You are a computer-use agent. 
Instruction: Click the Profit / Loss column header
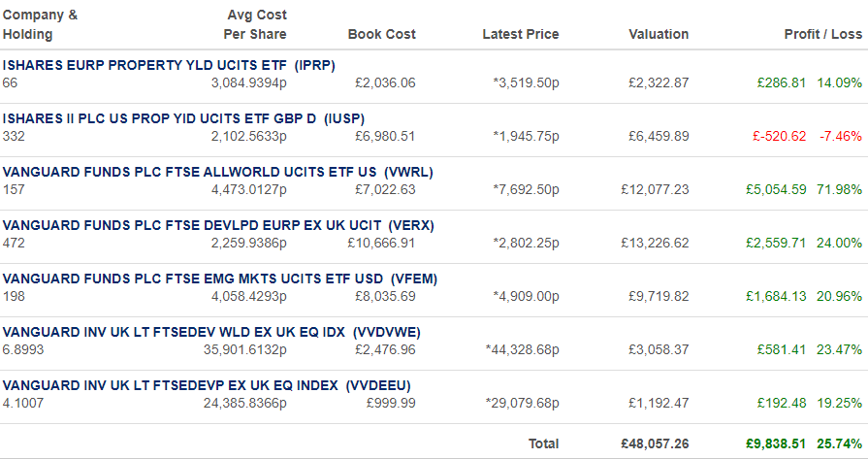tap(823, 34)
